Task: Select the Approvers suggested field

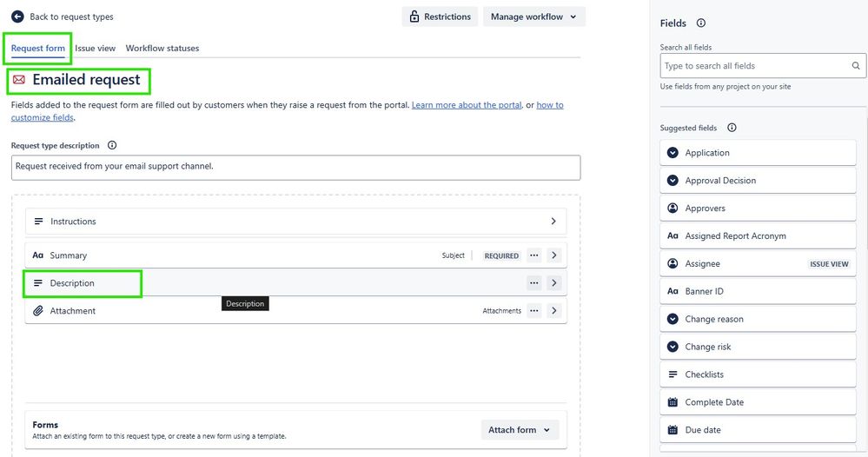Action: [758, 208]
